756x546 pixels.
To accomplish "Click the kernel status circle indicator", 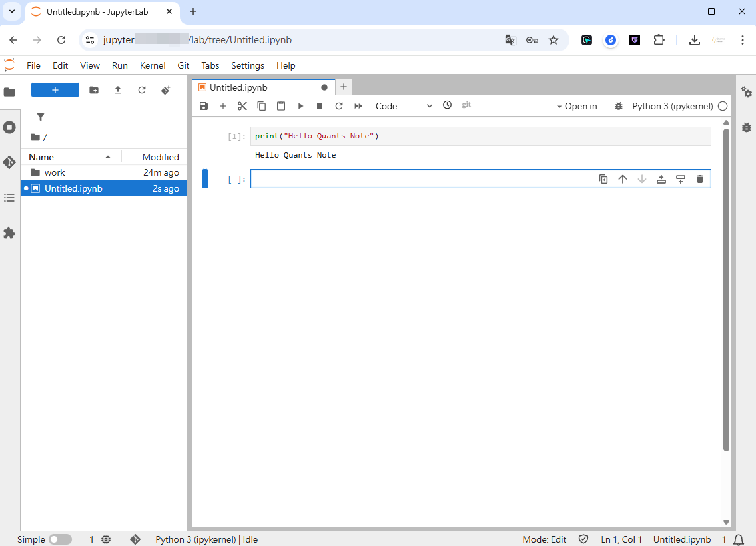I will (722, 106).
